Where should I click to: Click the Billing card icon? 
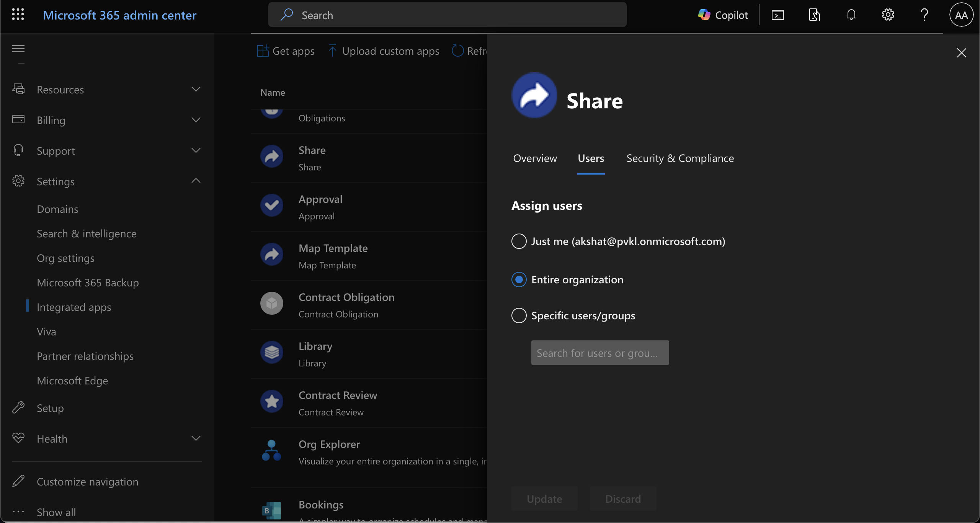pos(18,119)
